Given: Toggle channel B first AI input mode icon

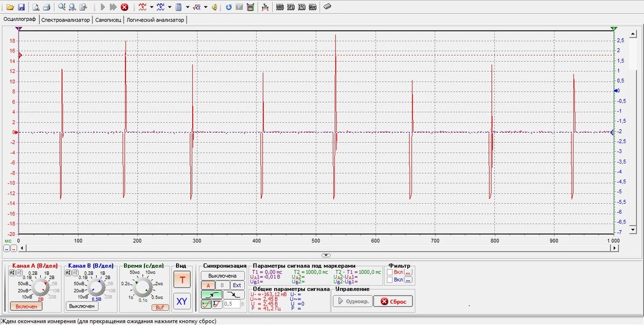Looking at the screenshot, I should click(68, 272).
